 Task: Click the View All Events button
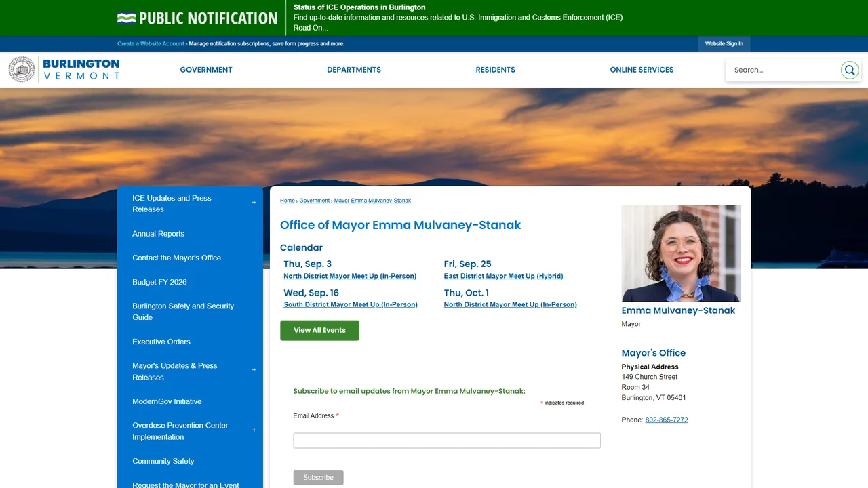click(x=319, y=331)
